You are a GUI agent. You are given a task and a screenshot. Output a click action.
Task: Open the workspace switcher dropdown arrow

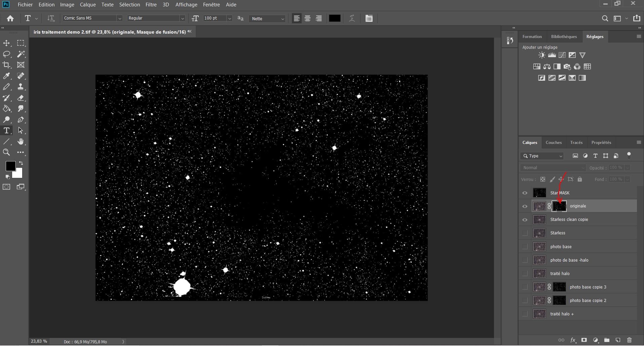point(627,18)
